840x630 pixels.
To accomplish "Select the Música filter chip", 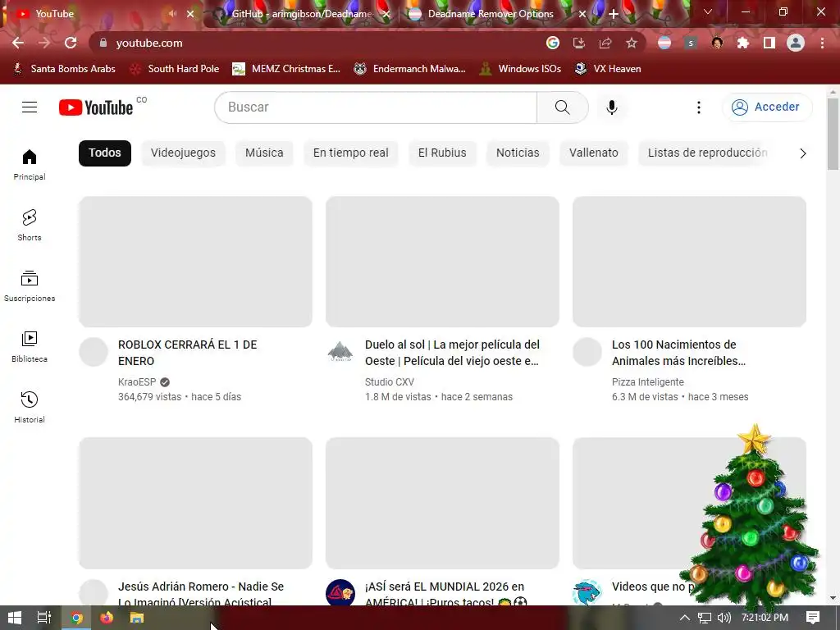I will pos(264,153).
